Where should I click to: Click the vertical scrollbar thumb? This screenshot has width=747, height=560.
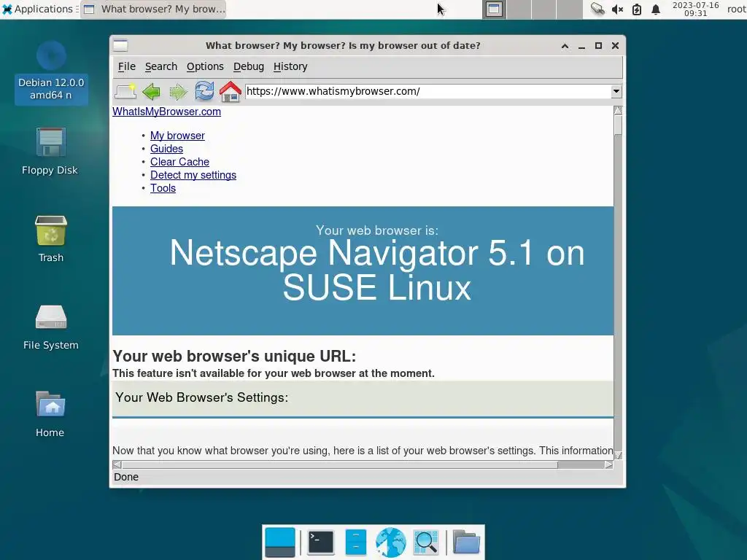(618, 125)
